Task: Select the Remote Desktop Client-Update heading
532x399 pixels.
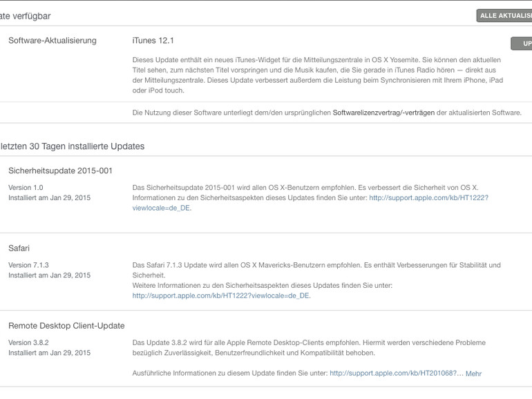Action: 66,326
